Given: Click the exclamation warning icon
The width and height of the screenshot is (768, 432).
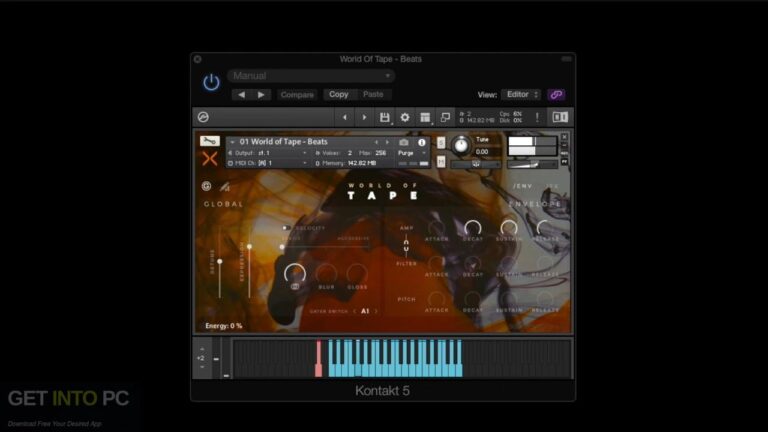Looking at the screenshot, I should tap(537, 118).
